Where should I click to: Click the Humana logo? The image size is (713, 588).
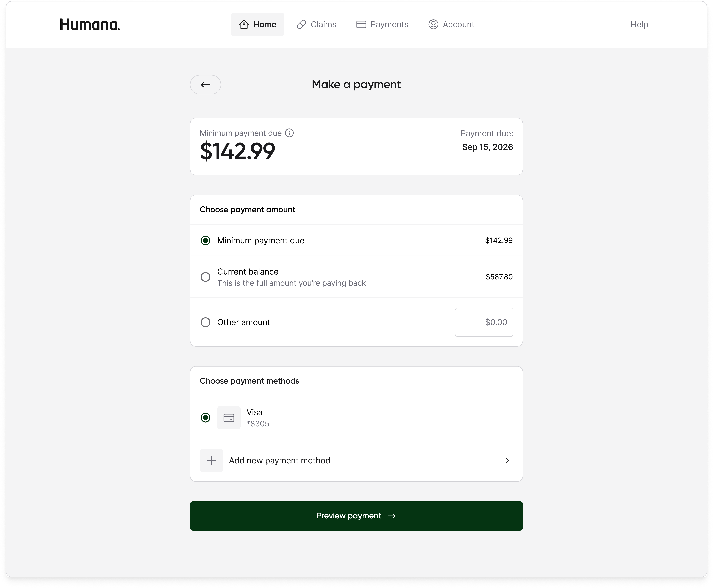(89, 24)
